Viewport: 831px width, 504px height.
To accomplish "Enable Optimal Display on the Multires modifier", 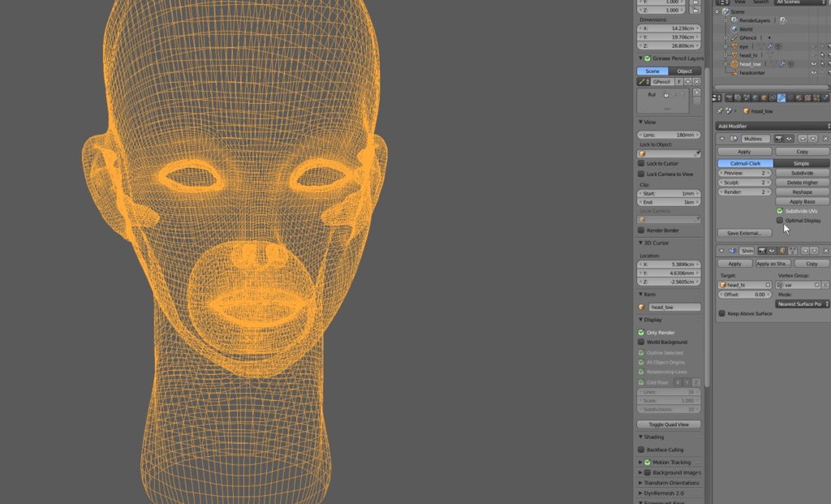I will tap(780, 221).
